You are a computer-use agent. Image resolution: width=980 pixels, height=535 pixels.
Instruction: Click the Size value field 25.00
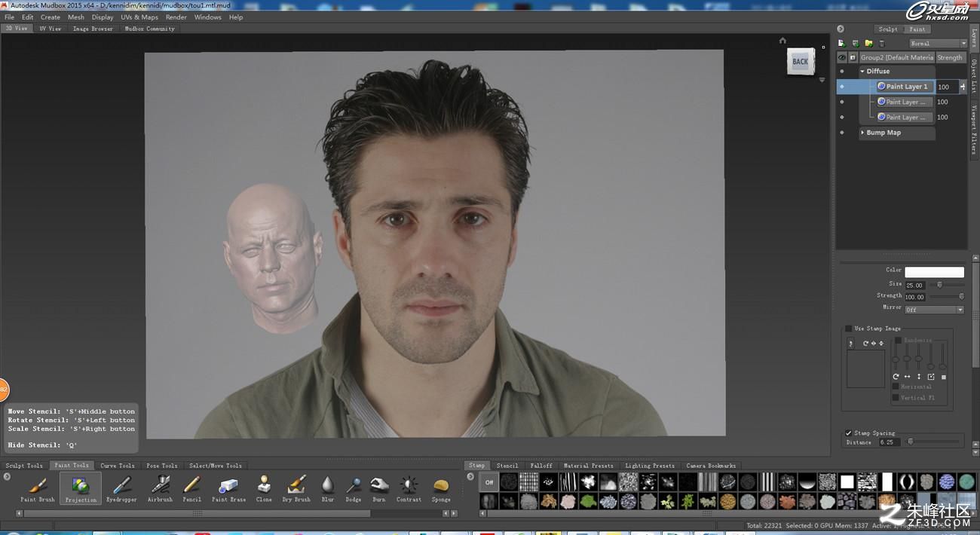[x=915, y=285]
